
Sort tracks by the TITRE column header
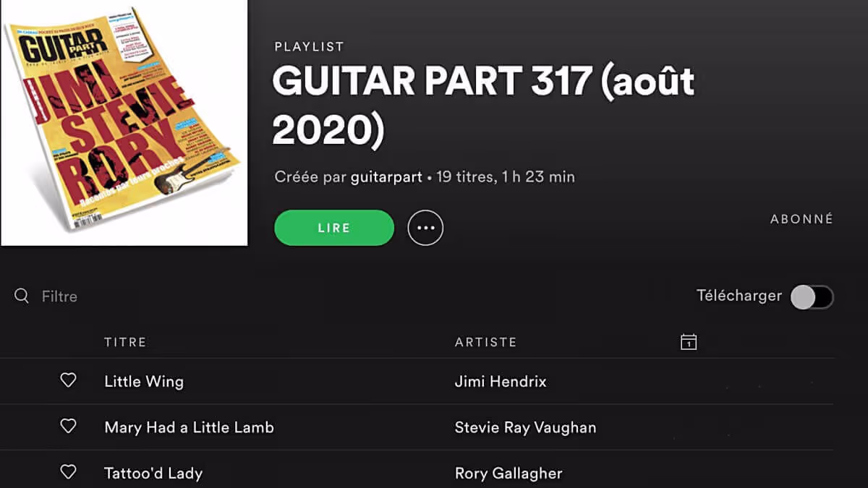[125, 342]
